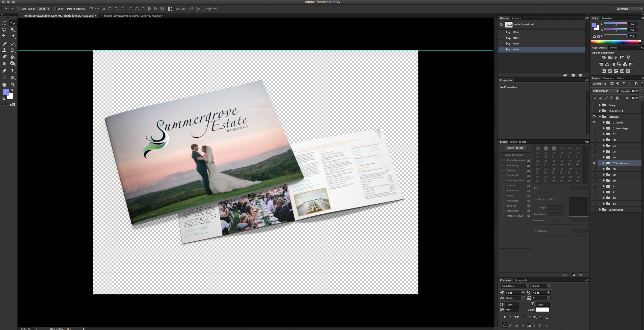Image resolution: width=644 pixels, height=330 pixels.
Task: Hide the 01 Cover group
Action: [x=594, y=122]
